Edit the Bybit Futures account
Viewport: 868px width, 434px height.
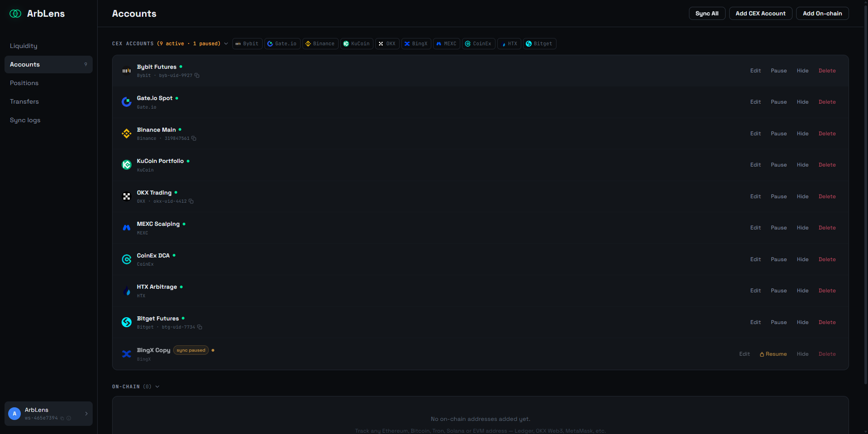(x=755, y=71)
